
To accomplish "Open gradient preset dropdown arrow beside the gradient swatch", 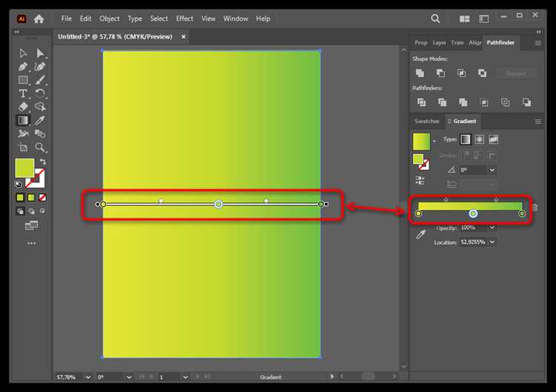I will [434, 142].
